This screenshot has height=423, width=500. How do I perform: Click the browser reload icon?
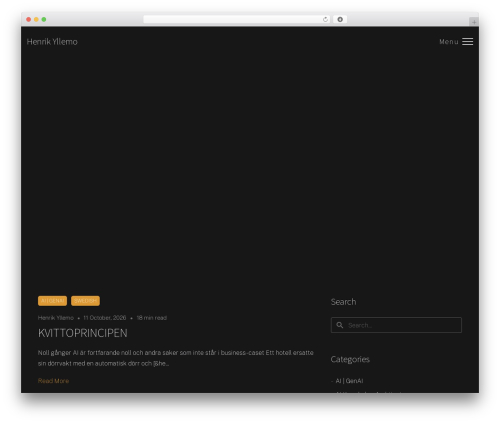point(325,19)
